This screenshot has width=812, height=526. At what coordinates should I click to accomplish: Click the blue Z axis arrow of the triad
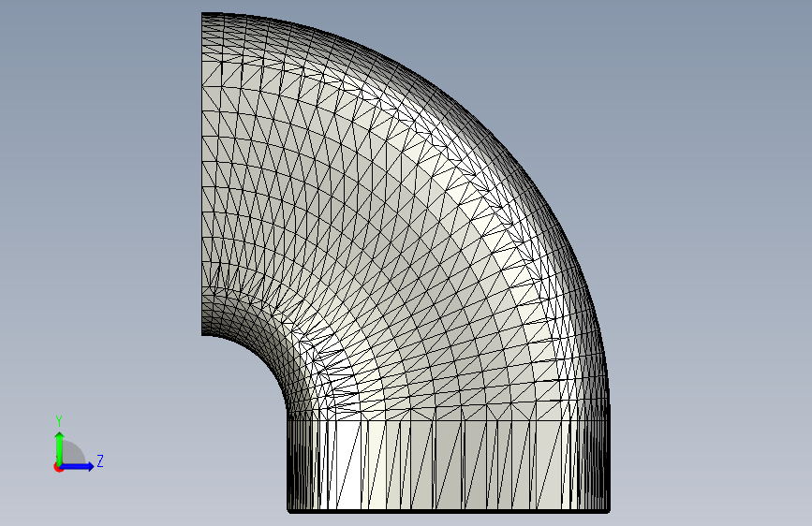click(x=78, y=466)
